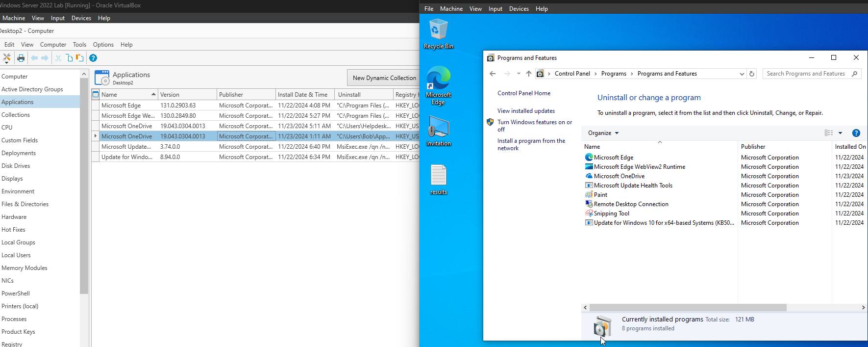Click the change view icon in Programs list

pyautogui.click(x=829, y=133)
